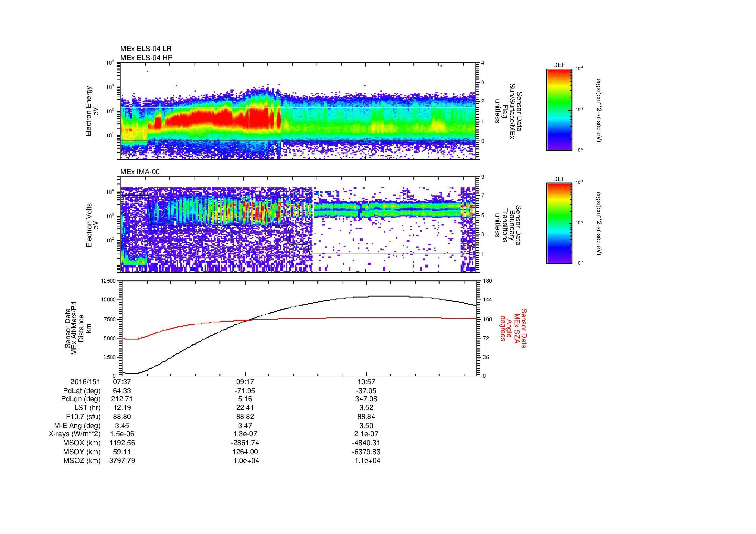Screen dimensions: 756x534
Task: Click the '108' SZA axis label
Action: tap(487, 319)
